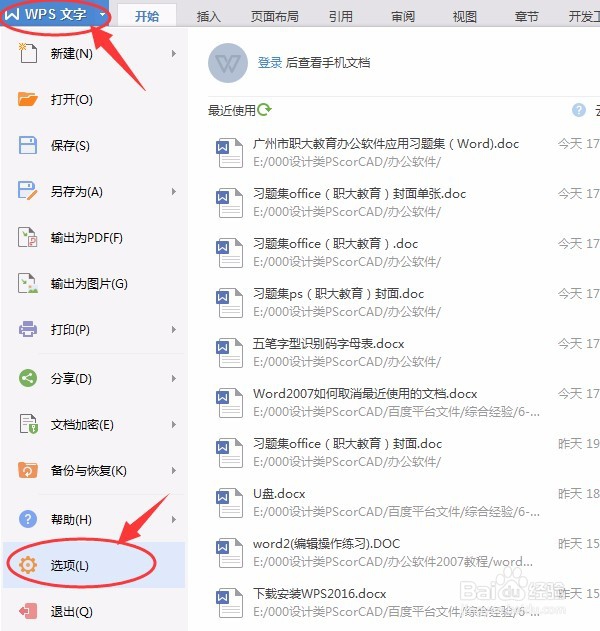Click file icon of word2(编辑操作练习).DOC
This screenshot has height=631, width=600.
[229, 553]
